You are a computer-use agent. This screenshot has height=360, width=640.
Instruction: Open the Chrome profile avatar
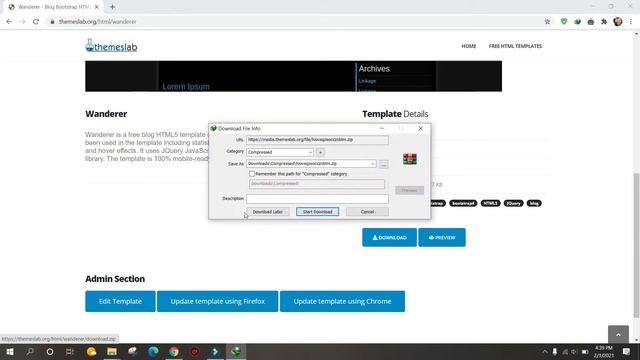[x=618, y=22]
